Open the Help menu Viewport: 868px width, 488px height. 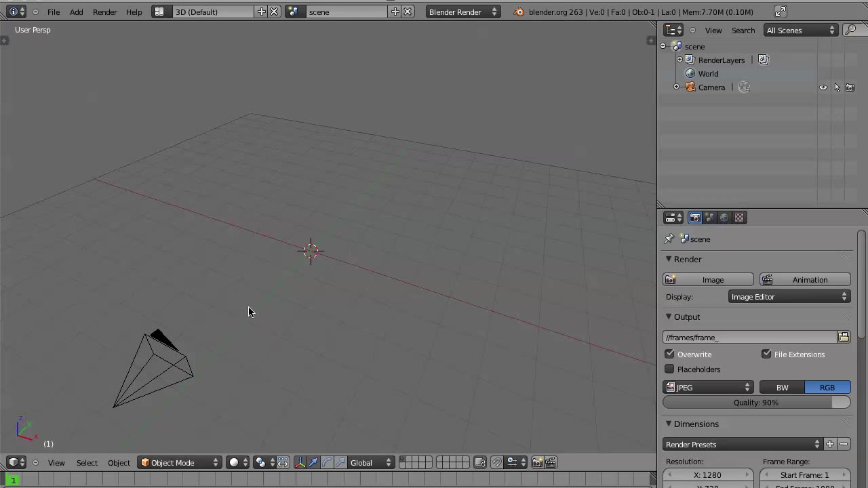pyautogui.click(x=134, y=12)
